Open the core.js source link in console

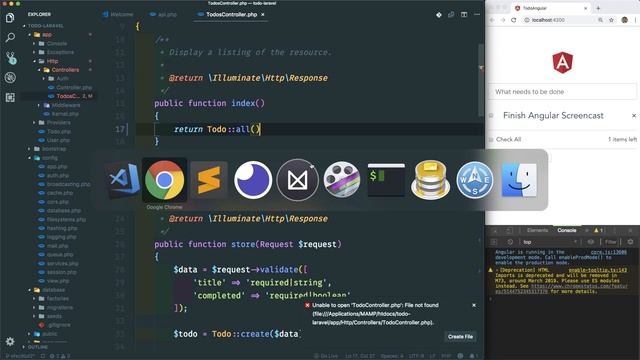tap(609, 252)
